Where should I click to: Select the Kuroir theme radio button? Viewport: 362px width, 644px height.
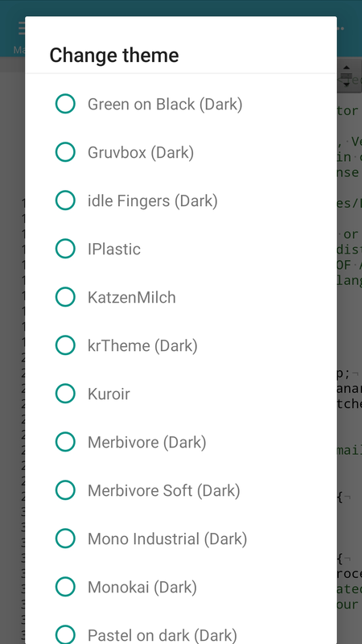point(65,394)
